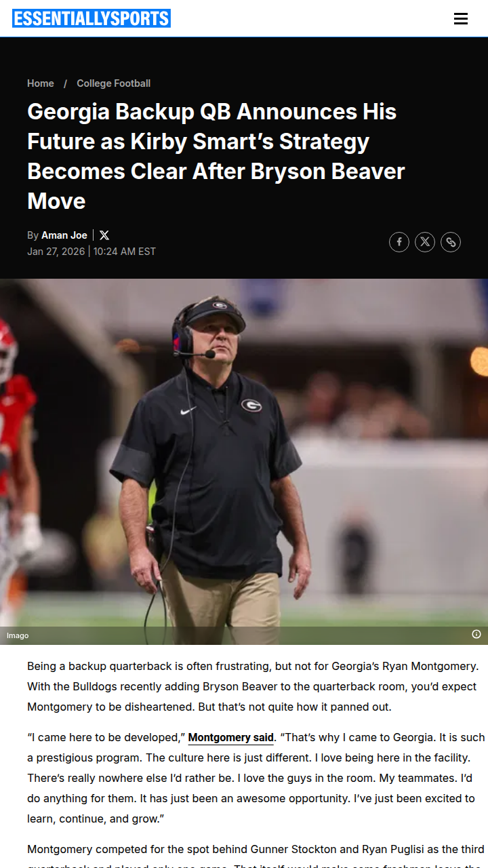Copy article link with chain icon
The height and width of the screenshot is (868, 488).
pyautogui.click(x=451, y=242)
